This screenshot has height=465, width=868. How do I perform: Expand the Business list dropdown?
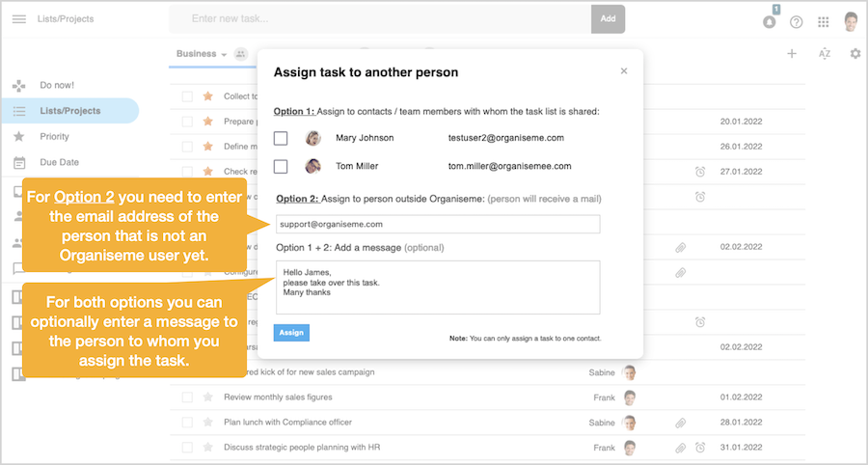pos(224,55)
